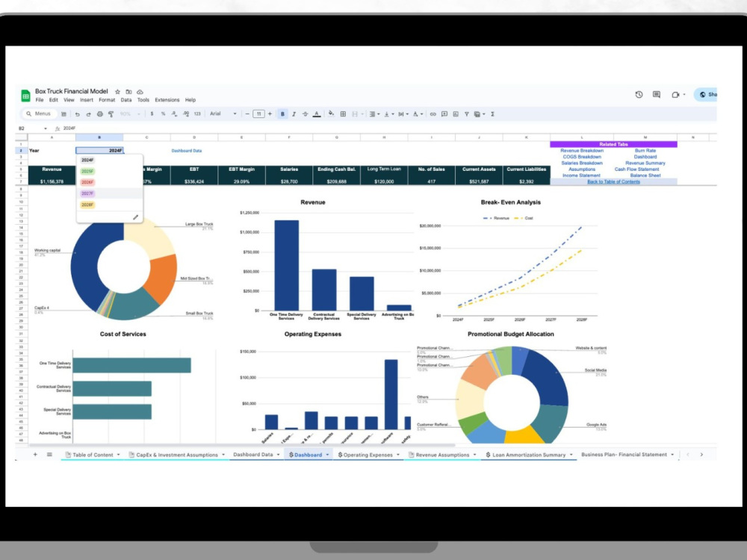Image resolution: width=747 pixels, height=560 pixels.
Task: Open the fill color picker
Action: [x=331, y=114]
